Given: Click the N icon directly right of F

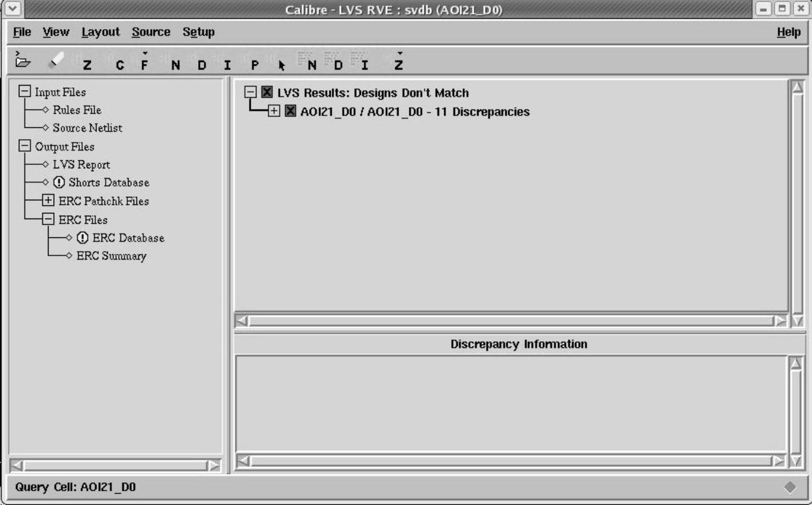Looking at the screenshot, I should (x=175, y=65).
